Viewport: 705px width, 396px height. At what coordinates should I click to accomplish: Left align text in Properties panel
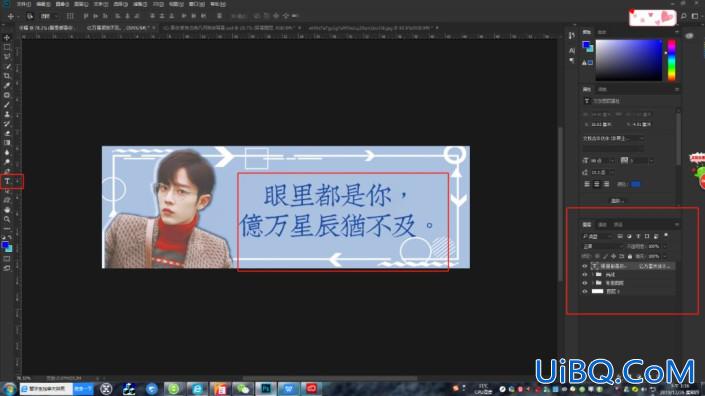(587, 184)
